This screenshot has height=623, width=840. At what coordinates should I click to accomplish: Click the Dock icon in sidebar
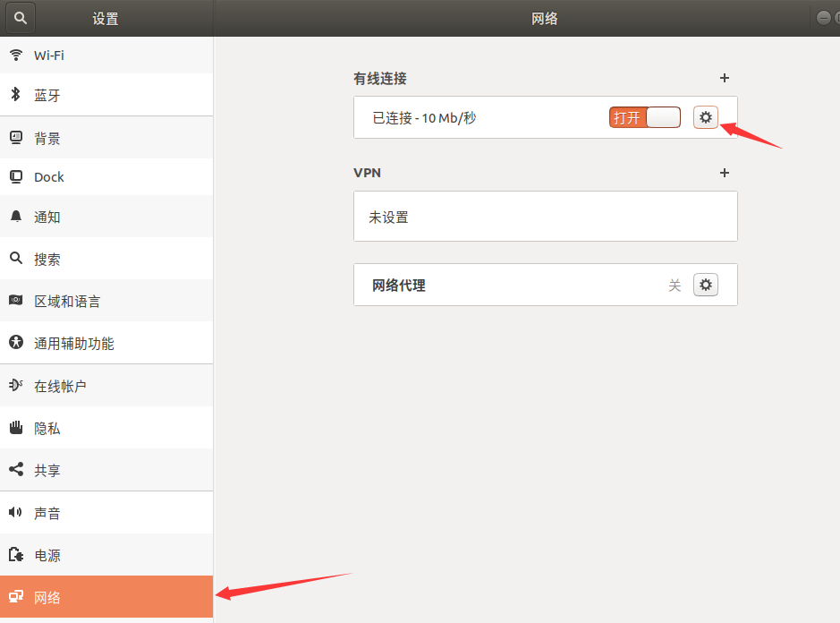[16, 176]
